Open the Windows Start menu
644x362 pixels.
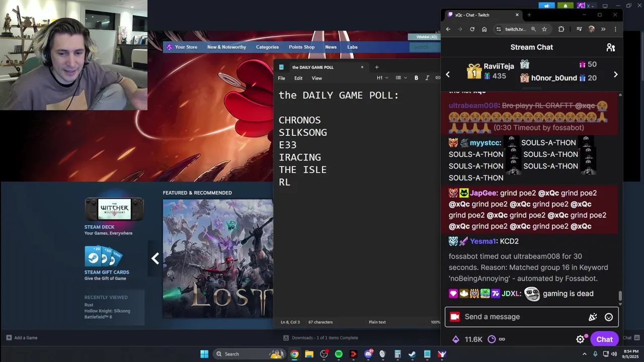[x=204, y=354]
